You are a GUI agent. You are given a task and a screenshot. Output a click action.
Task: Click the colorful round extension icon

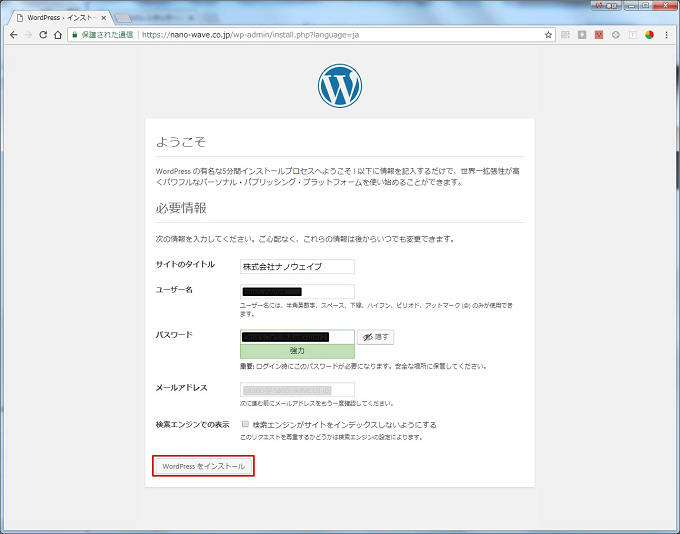[x=649, y=35]
